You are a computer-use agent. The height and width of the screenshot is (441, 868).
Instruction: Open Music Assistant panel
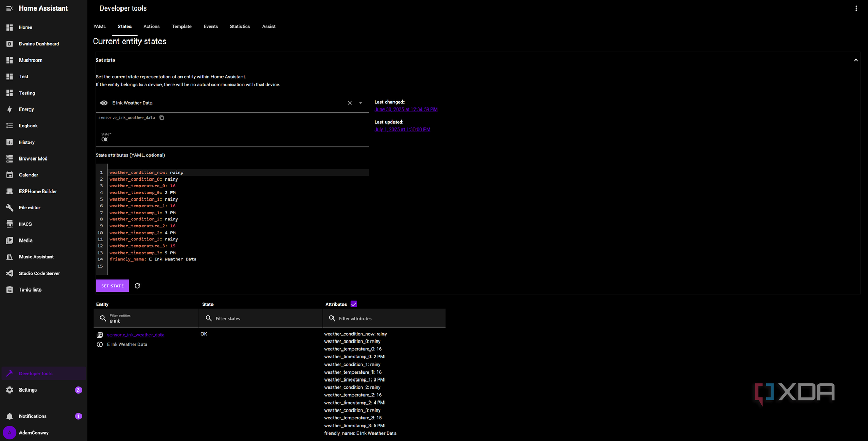44,257
